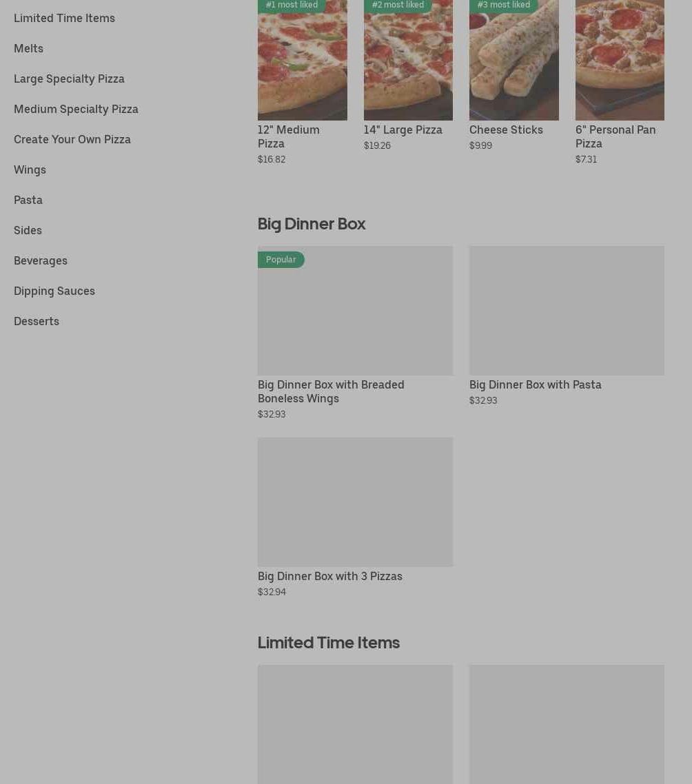This screenshot has height=784, width=692.
Task: Select Big Dinner Box with Pasta
Action: tap(567, 311)
